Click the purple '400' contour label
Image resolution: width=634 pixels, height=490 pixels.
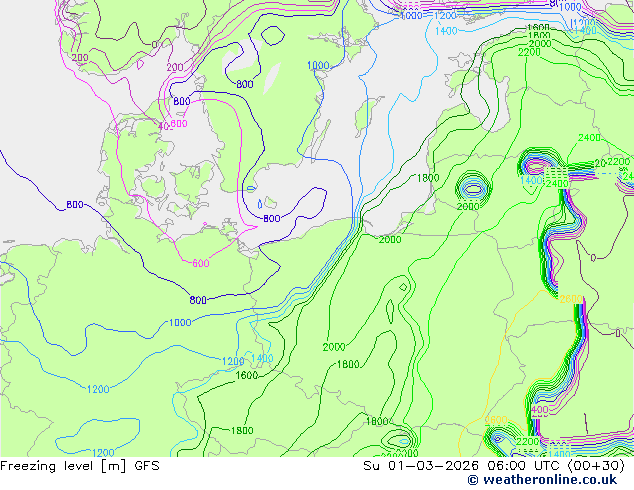[540, 410]
